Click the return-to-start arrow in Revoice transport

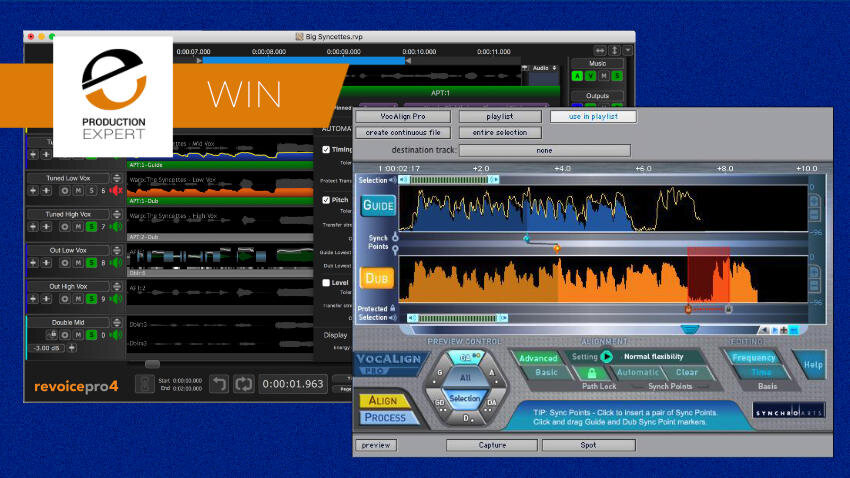point(219,384)
